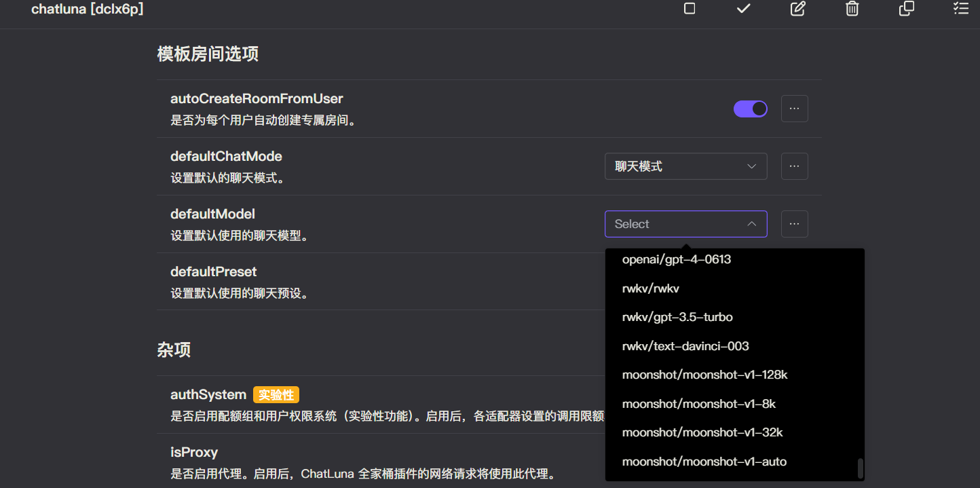Select openai/gpt-4-0613 from the list
Image resolution: width=980 pixels, height=488 pixels.
(x=677, y=259)
